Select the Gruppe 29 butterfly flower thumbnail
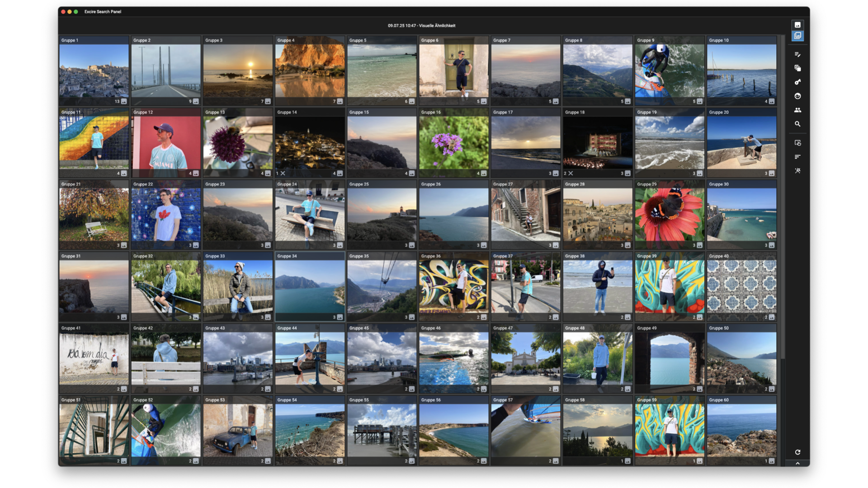The image size is (868, 488). pyautogui.click(x=670, y=214)
